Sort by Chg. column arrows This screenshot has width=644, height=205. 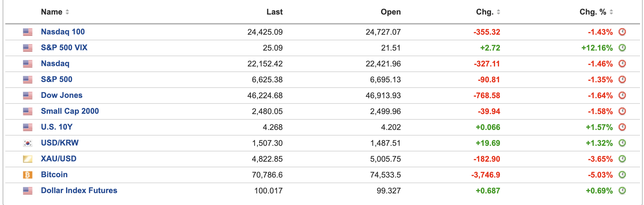point(498,12)
